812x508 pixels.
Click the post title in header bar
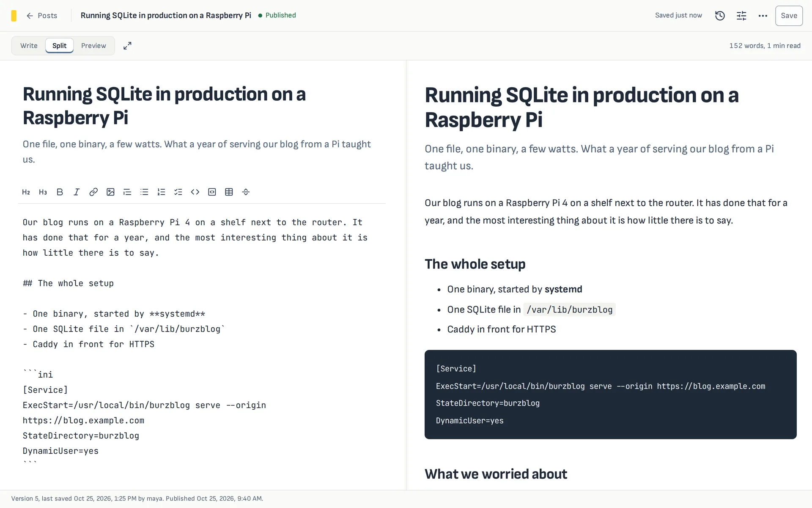[x=166, y=15]
